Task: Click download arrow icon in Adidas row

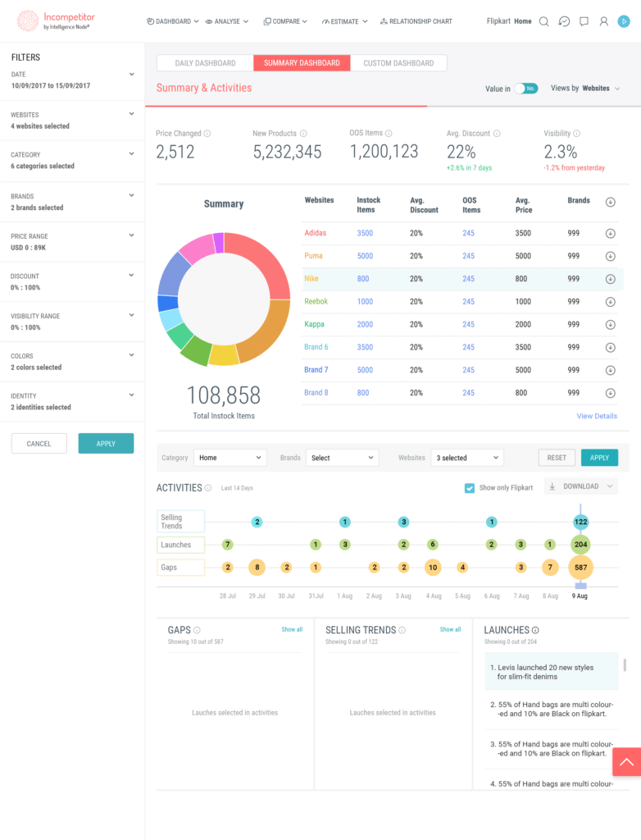Action: (610, 233)
